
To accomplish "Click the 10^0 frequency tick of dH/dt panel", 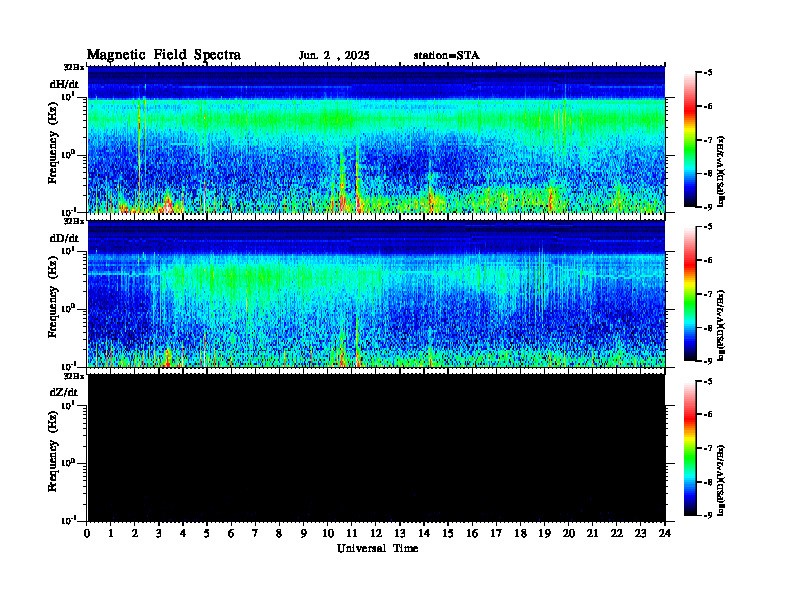I will (x=68, y=154).
